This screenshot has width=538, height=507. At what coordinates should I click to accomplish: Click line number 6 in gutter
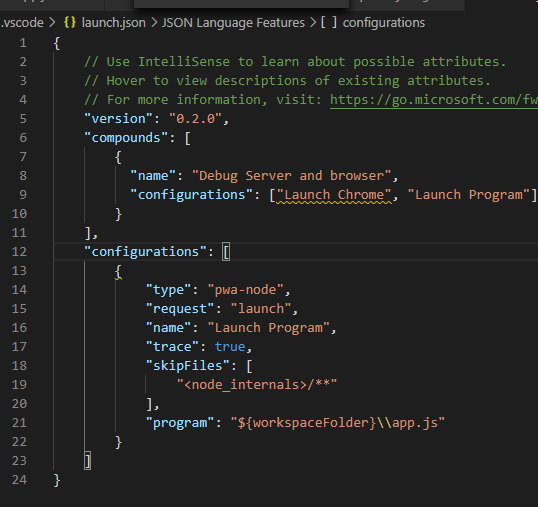[x=23, y=138]
